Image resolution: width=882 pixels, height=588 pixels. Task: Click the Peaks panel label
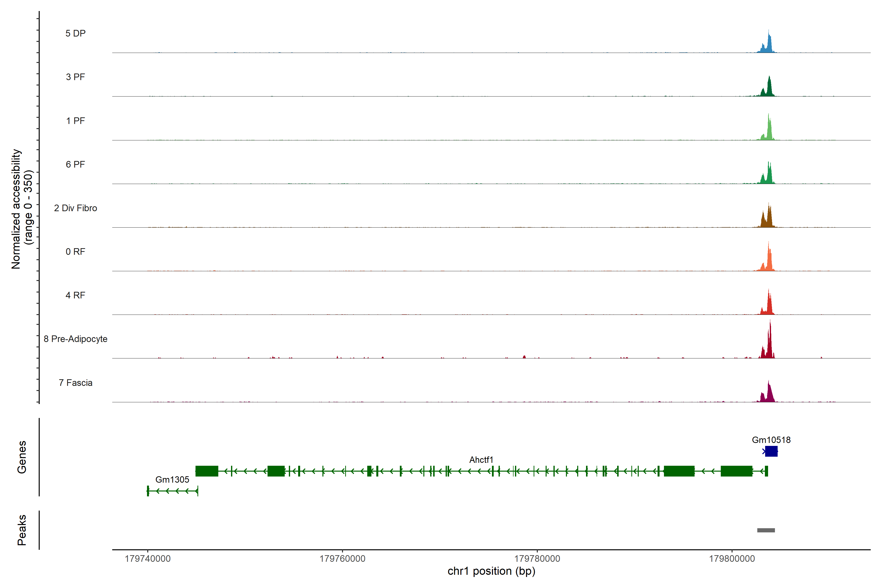pos(22,530)
